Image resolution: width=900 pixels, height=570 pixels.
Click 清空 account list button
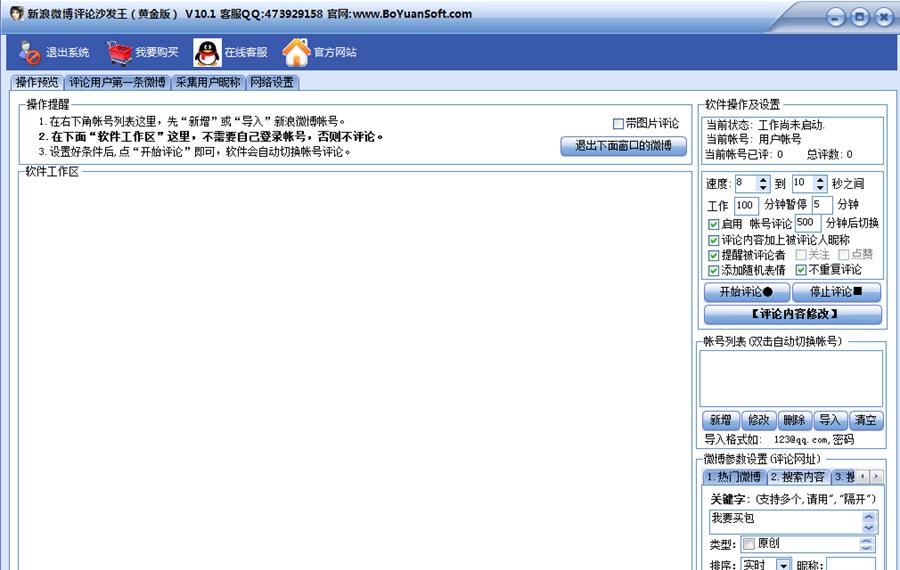(x=866, y=420)
